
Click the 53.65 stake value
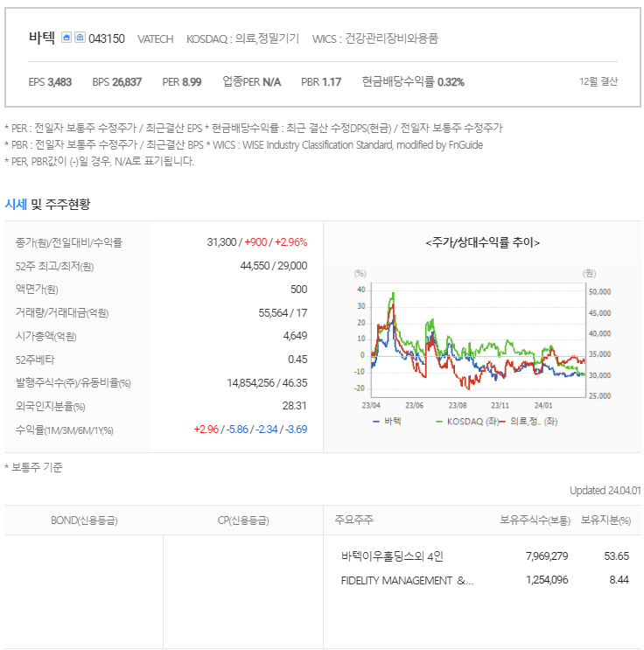click(x=617, y=556)
